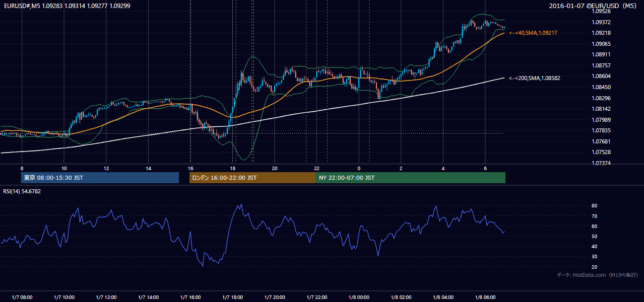
Task: Click the 1/7 16:00 time axis label
Action: (x=190, y=297)
